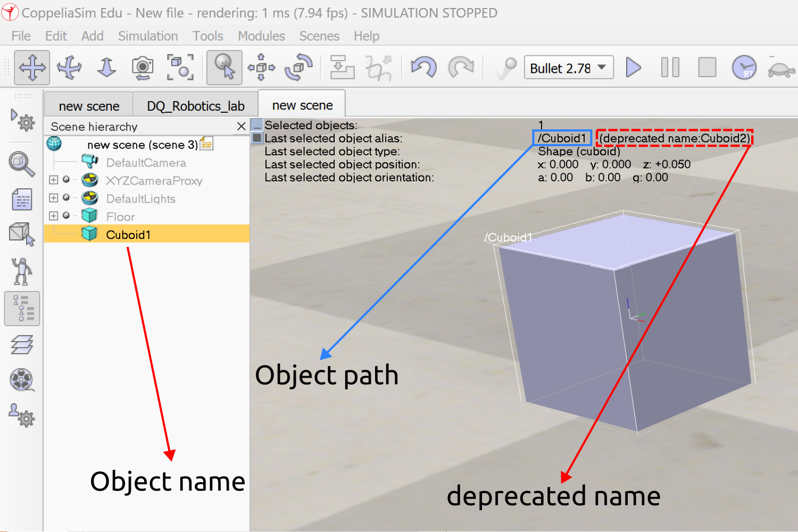Viewport: 798px width, 532px height.
Task: Open the Tools menu
Action: coord(207,36)
